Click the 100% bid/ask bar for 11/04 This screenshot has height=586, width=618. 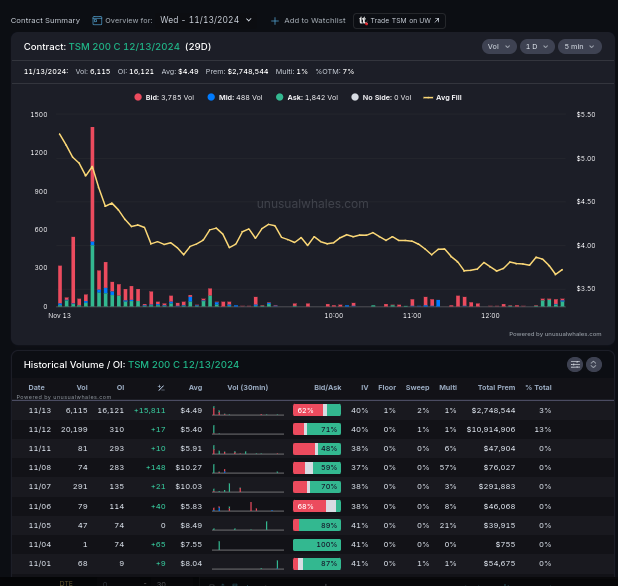pyautogui.click(x=316, y=545)
